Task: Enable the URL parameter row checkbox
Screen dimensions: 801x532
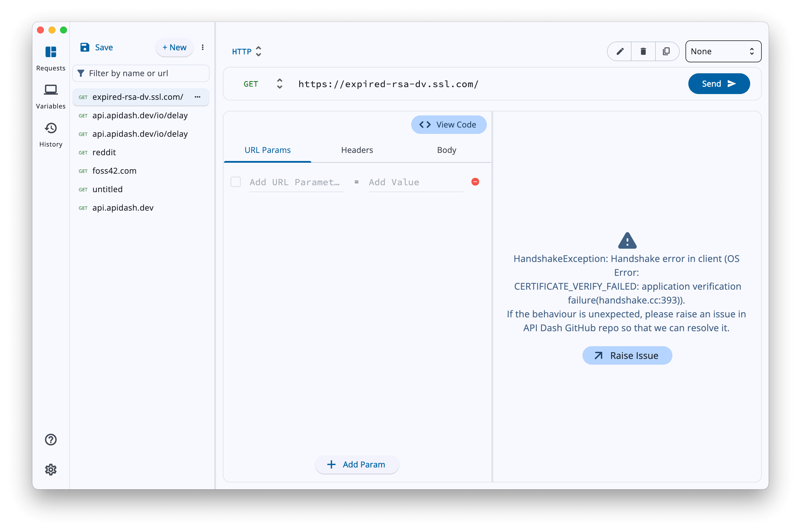Action: coord(235,182)
